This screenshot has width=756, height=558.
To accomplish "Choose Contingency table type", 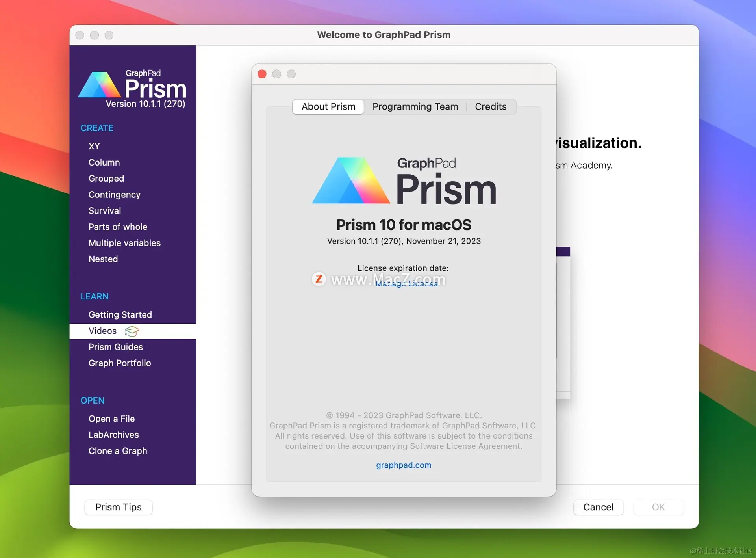I will click(x=115, y=195).
